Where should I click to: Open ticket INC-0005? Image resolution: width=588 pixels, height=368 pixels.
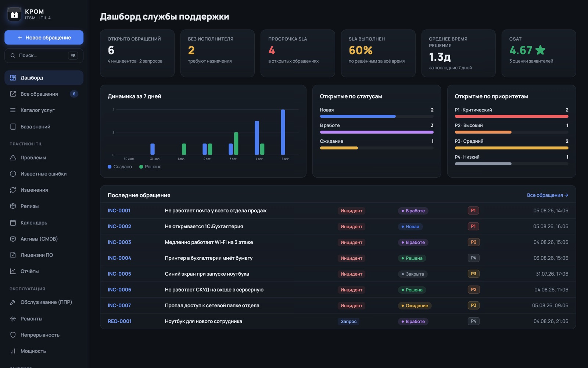119,274
